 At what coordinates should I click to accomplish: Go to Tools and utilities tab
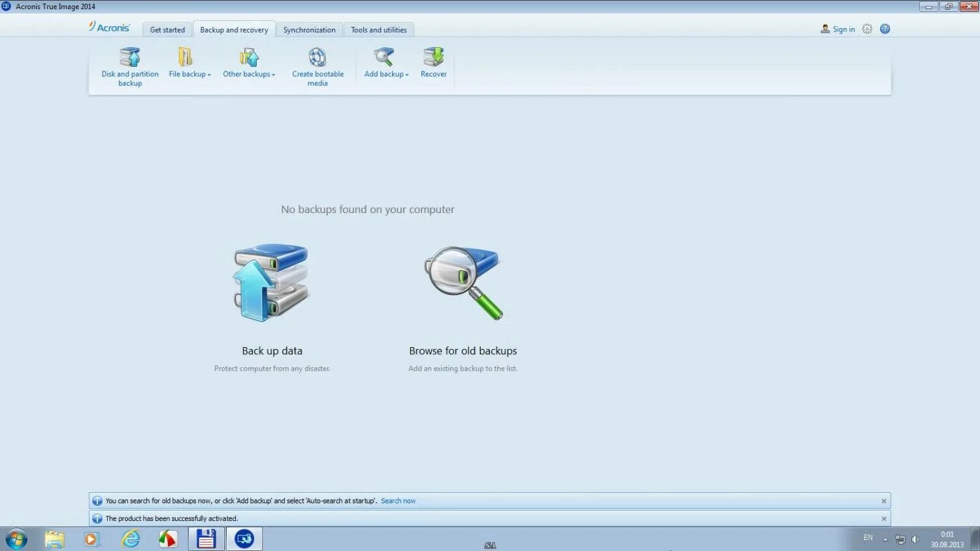click(x=379, y=30)
